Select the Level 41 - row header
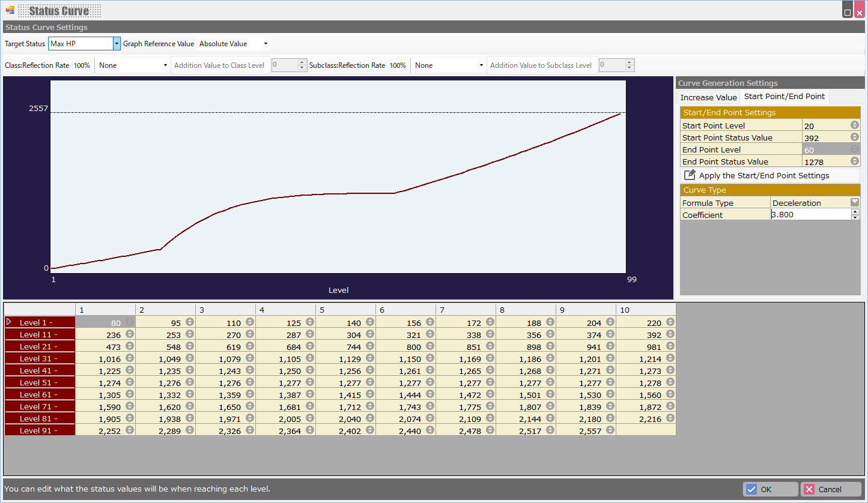 coord(40,370)
